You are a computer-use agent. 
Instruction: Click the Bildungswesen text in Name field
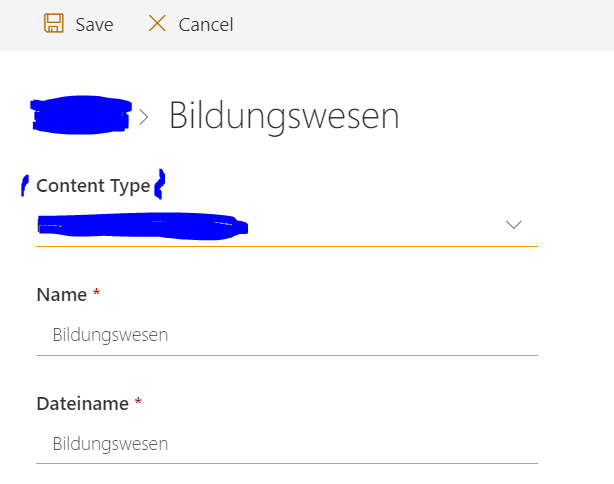(110, 335)
